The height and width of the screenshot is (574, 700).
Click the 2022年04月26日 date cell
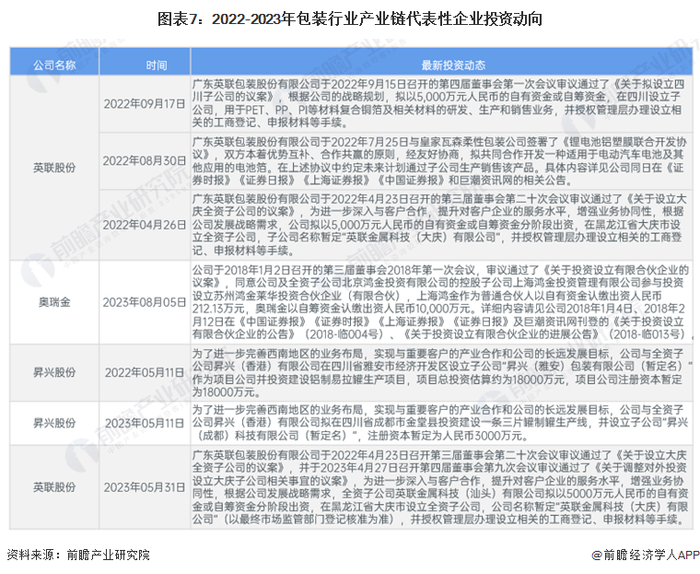[145, 225]
